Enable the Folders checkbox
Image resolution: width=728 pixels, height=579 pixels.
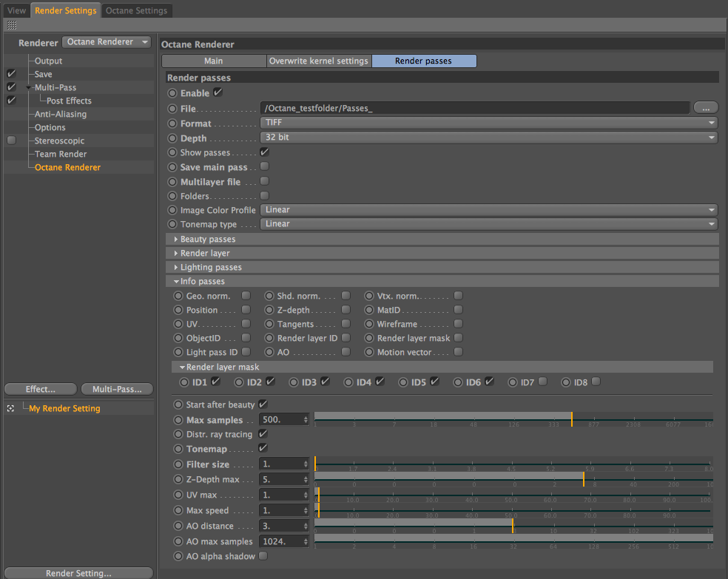265,196
